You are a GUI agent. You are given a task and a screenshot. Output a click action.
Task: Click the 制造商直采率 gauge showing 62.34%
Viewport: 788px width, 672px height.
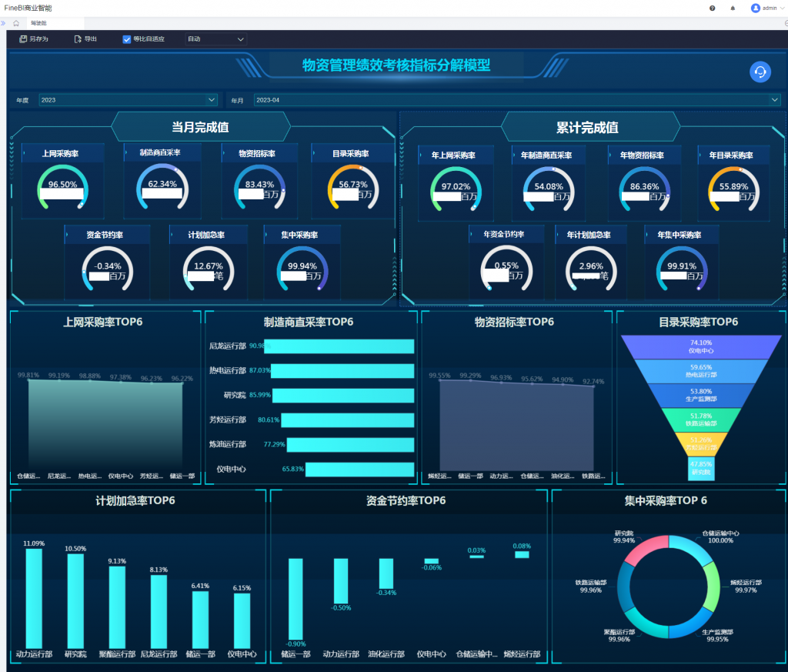point(162,188)
